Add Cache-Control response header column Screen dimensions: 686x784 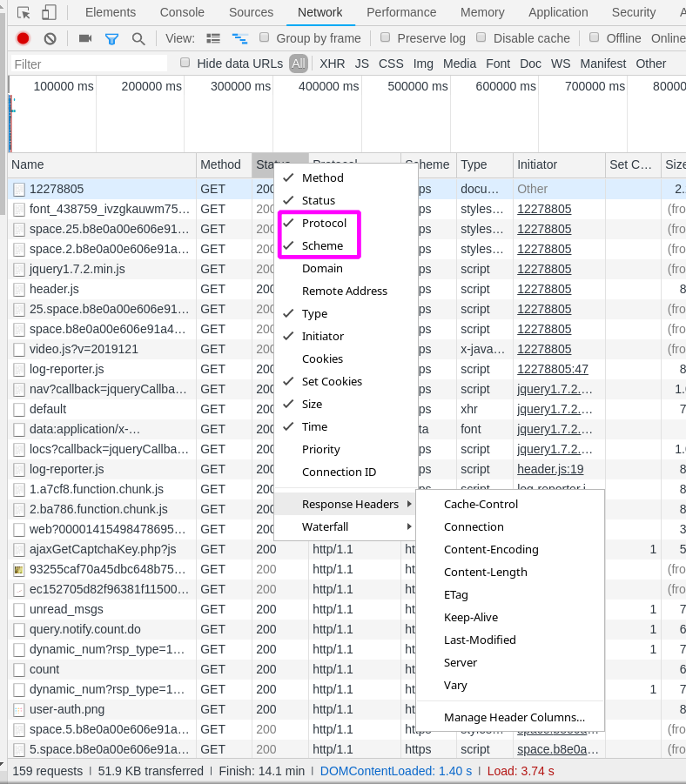point(510,504)
